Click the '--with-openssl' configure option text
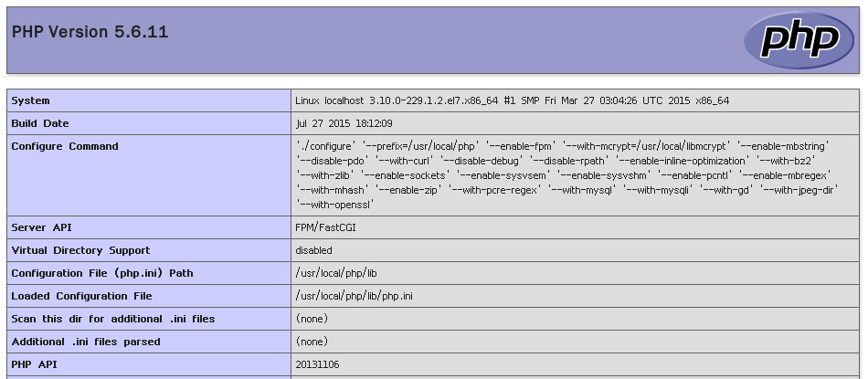The height and width of the screenshot is (379, 868). 335,205
